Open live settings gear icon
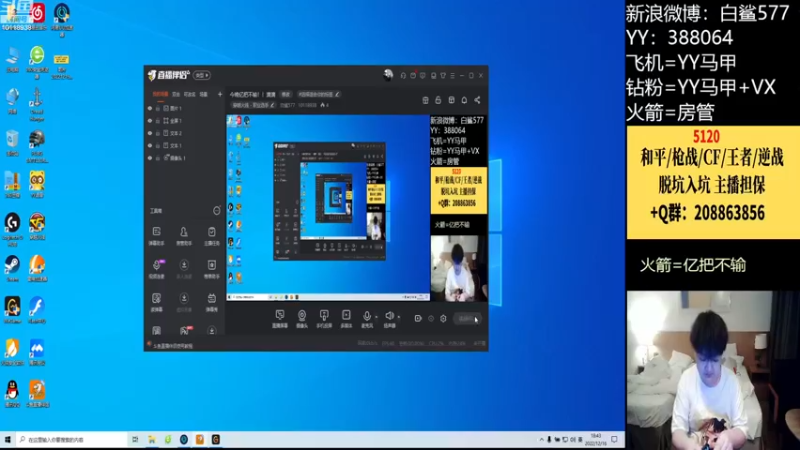This screenshot has height=450, width=800. point(443,318)
